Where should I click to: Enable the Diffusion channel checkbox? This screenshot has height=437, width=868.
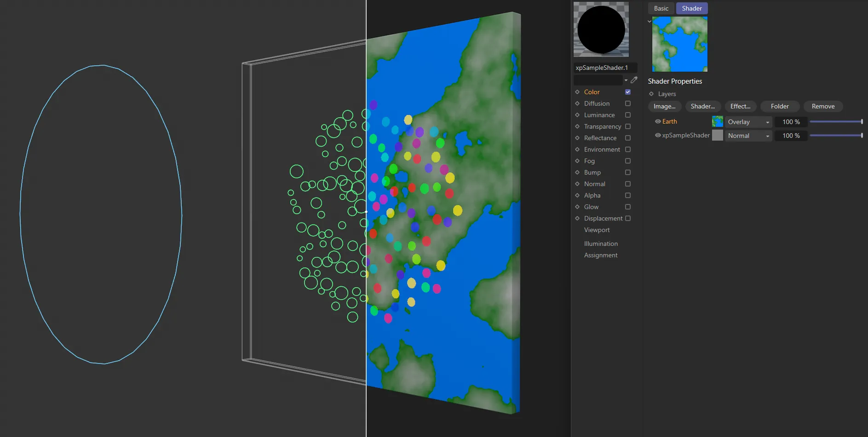tap(627, 103)
